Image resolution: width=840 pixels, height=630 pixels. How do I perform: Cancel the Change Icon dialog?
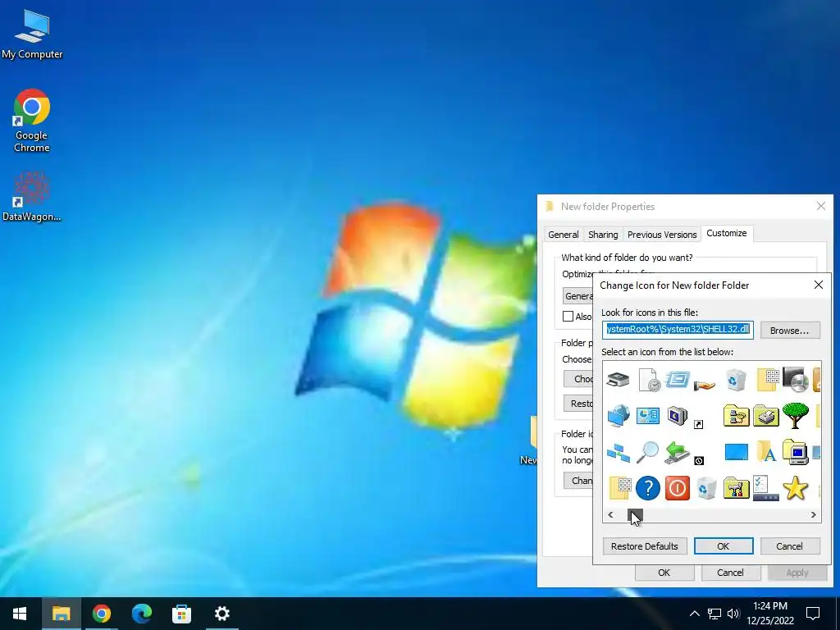[x=790, y=546]
